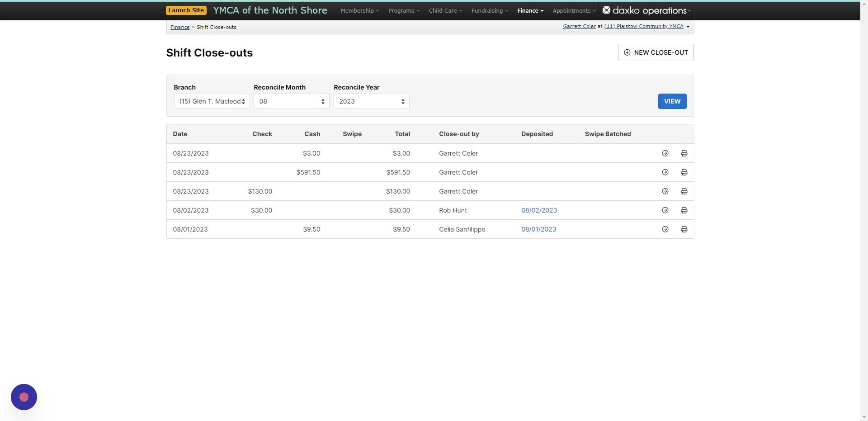Open the Programs menu

404,10
